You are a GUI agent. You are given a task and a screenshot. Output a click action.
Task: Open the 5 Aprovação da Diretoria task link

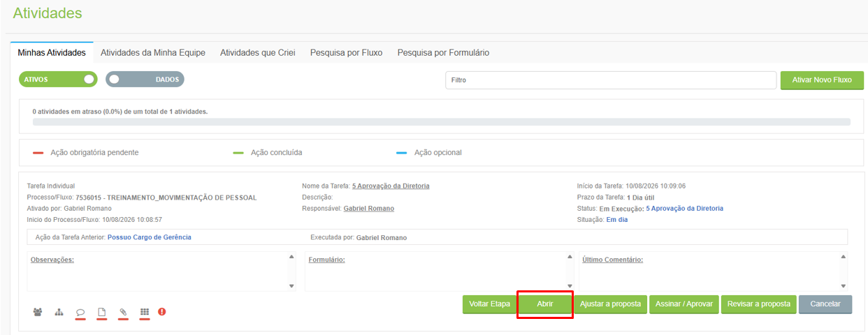pos(391,186)
